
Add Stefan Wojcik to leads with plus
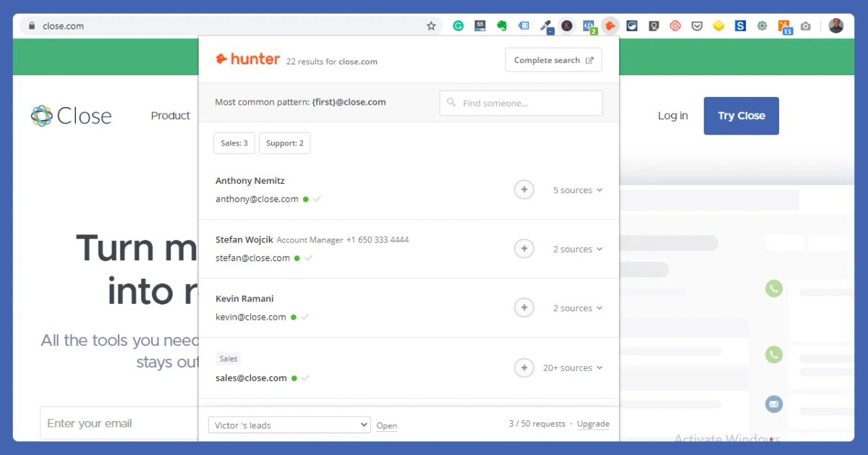tap(524, 249)
